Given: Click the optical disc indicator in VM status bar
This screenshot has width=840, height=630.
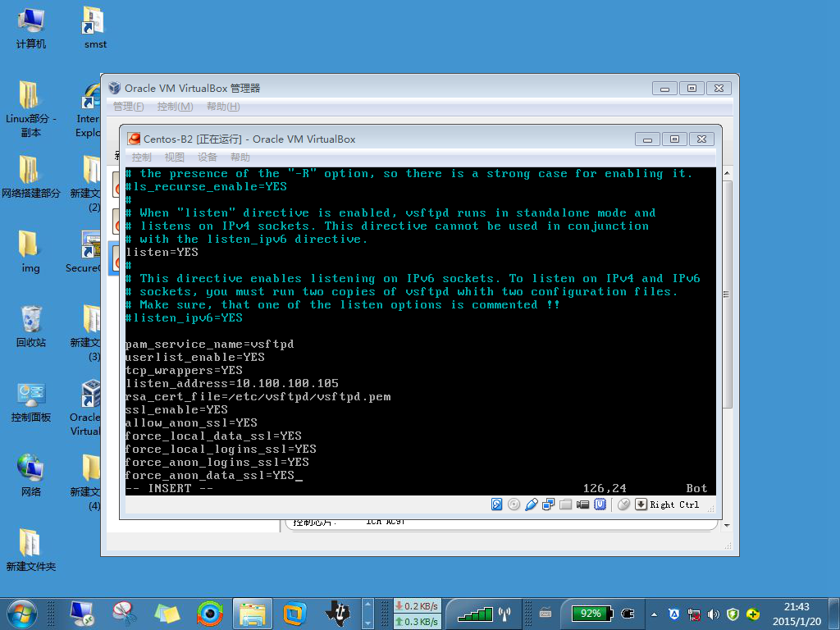Looking at the screenshot, I should (x=514, y=504).
